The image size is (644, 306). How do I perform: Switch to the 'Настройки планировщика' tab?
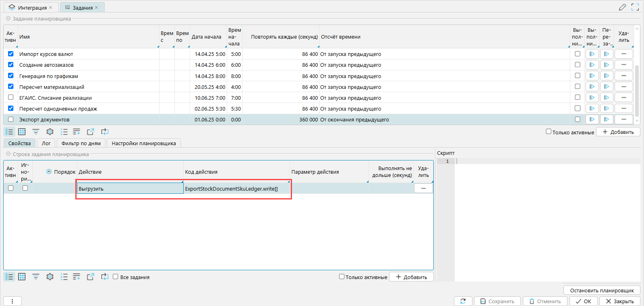(x=144, y=143)
